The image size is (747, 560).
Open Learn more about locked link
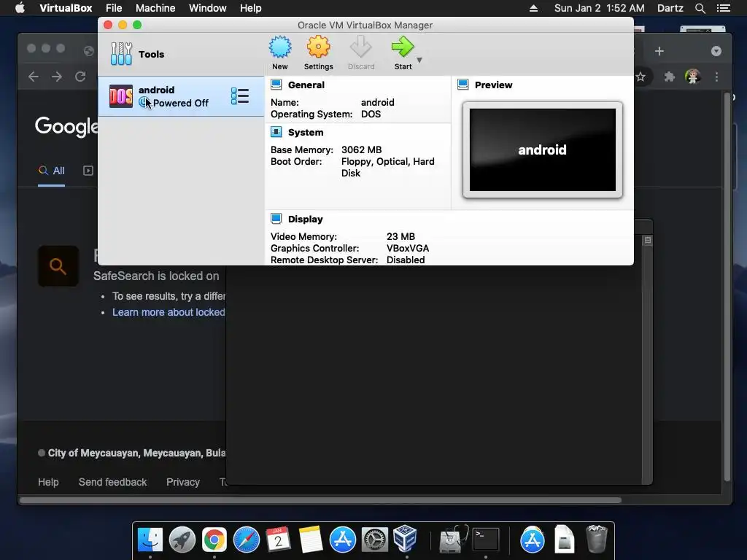169,312
